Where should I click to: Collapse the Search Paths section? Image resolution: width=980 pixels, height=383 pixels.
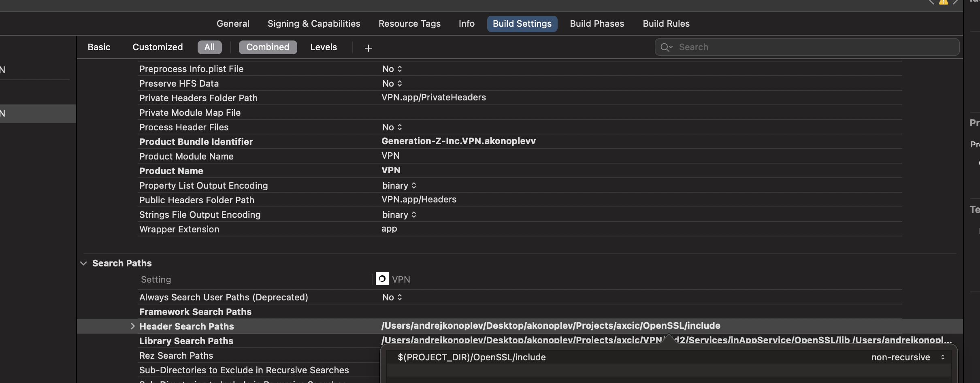(x=83, y=263)
